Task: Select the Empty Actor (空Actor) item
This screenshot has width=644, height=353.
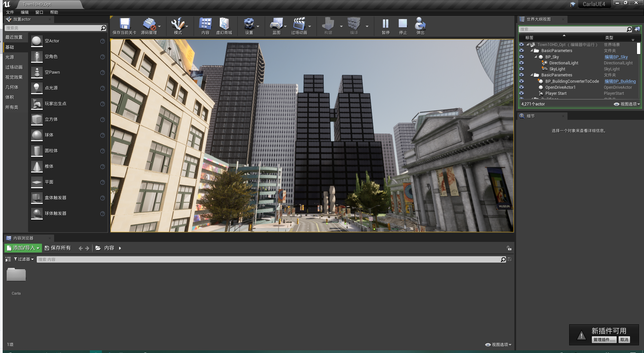Action: tap(68, 41)
